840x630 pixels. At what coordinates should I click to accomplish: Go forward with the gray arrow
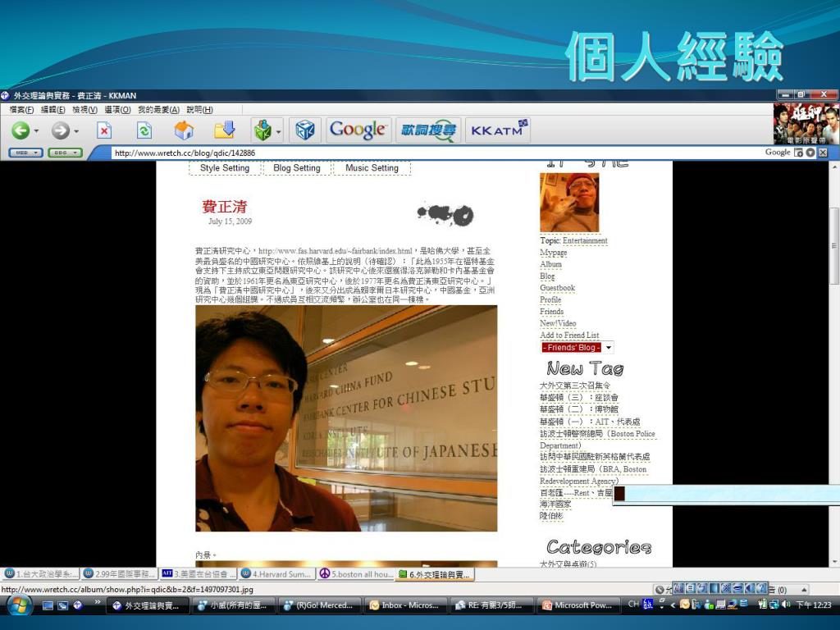(x=60, y=130)
